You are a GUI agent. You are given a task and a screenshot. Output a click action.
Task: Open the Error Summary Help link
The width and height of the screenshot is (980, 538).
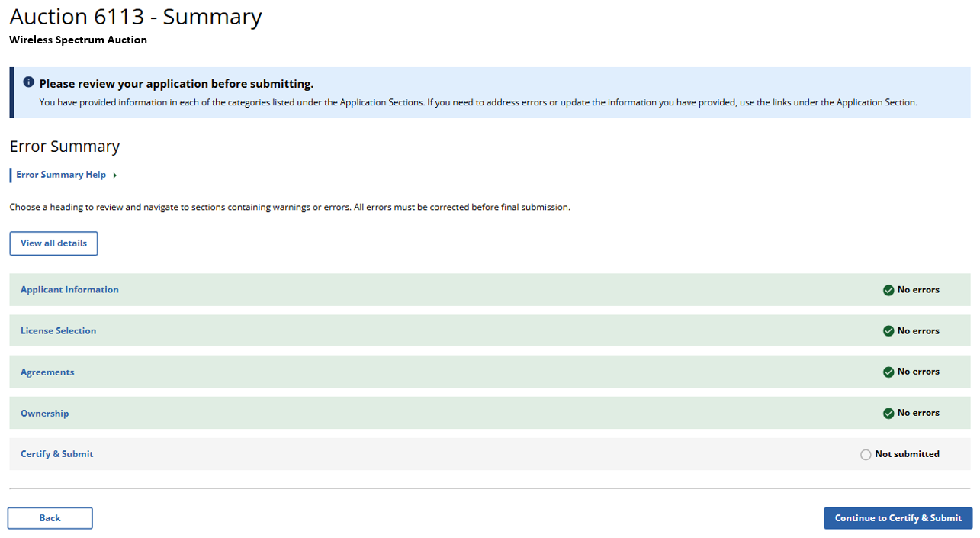click(x=61, y=175)
